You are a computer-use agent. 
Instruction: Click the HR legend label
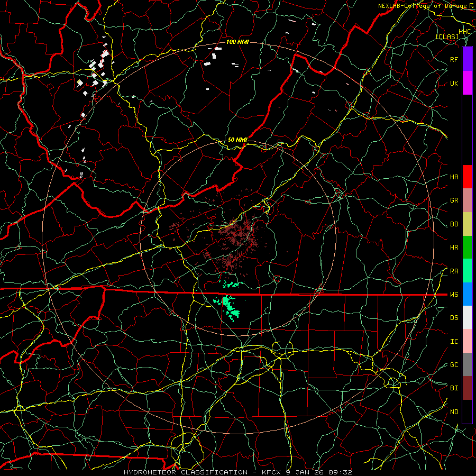point(454,248)
